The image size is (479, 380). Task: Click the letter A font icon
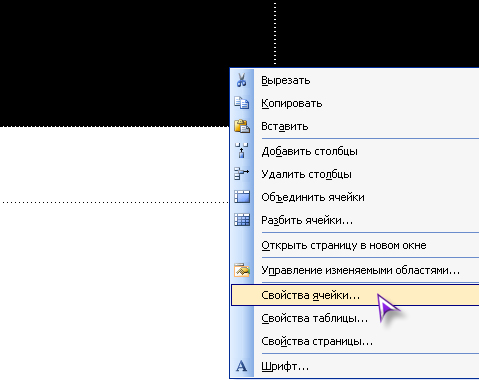pos(242,366)
